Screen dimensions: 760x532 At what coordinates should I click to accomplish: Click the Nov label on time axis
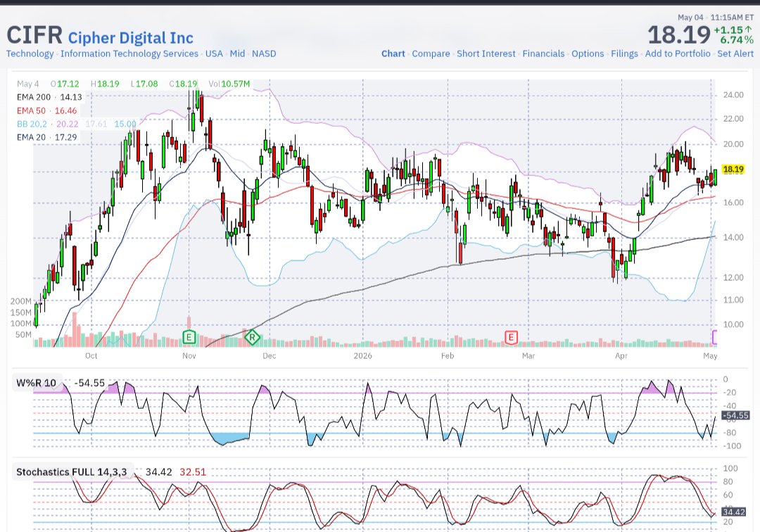pyautogui.click(x=189, y=355)
